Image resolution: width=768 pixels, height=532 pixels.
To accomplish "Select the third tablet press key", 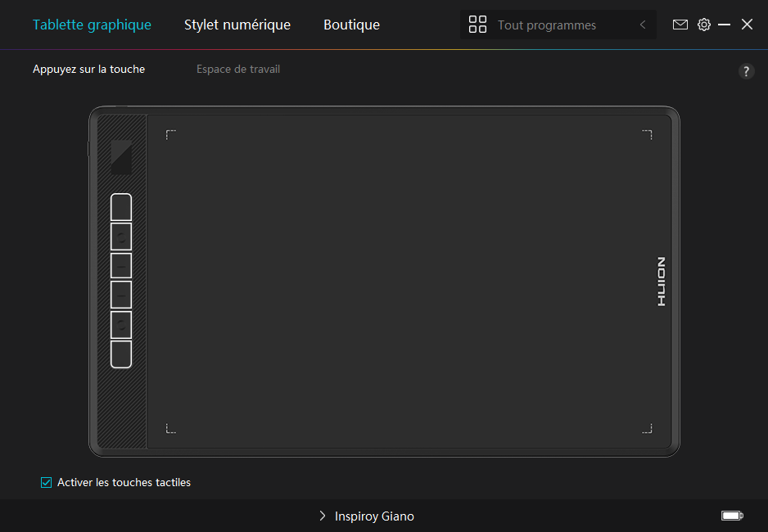I will 120,266.
